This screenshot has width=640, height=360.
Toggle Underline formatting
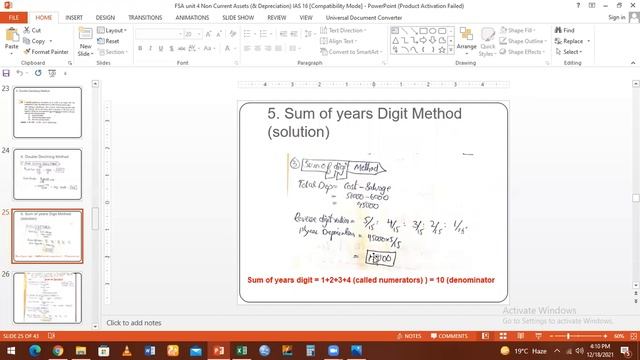[x=161, y=49]
